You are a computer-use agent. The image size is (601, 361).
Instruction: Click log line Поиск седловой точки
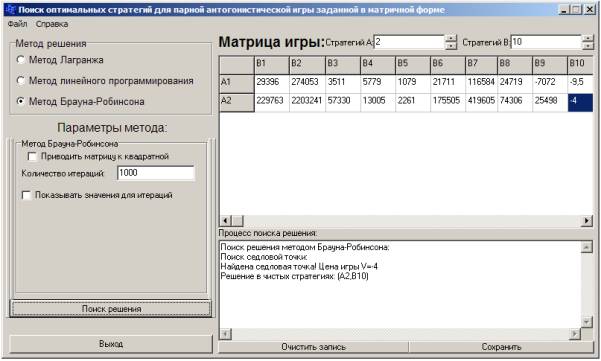click(x=264, y=257)
